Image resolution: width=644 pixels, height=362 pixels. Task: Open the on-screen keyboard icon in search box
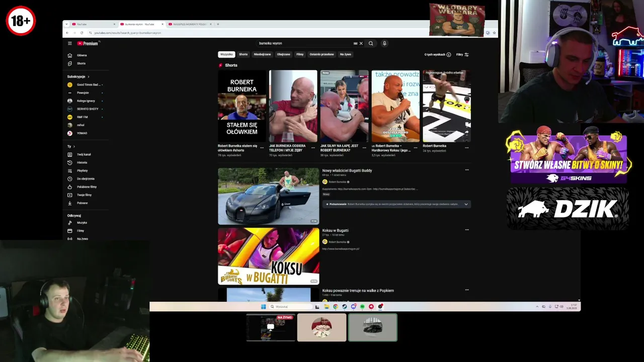(x=355, y=43)
